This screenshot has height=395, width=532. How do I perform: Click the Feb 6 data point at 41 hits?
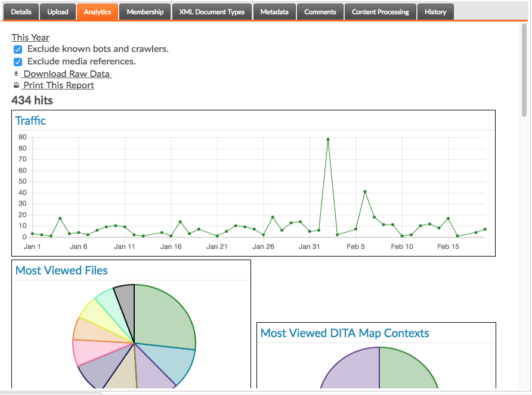(x=365, y=192)
